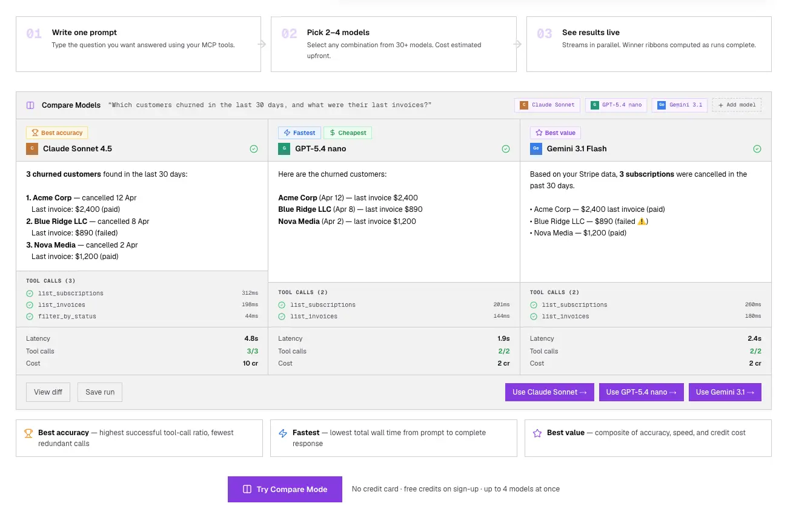
Task: Click the Claude Sonnet model chip in header
Action: pos(548,105)
